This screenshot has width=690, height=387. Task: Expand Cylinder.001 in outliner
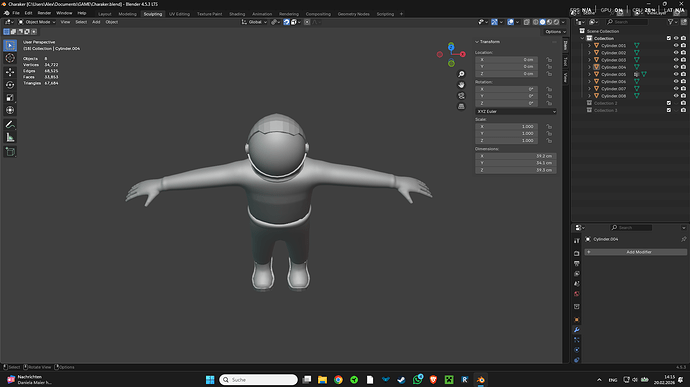coord(589,45)
